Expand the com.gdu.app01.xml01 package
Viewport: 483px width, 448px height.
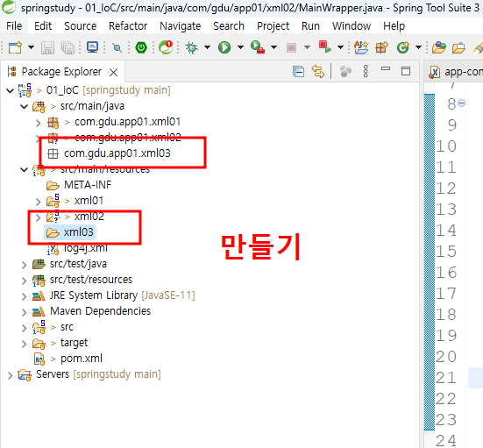[38, 123]
